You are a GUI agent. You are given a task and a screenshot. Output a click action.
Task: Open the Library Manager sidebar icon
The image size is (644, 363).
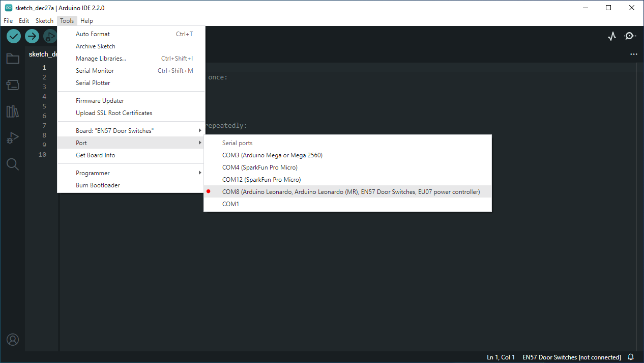(13, 111)
